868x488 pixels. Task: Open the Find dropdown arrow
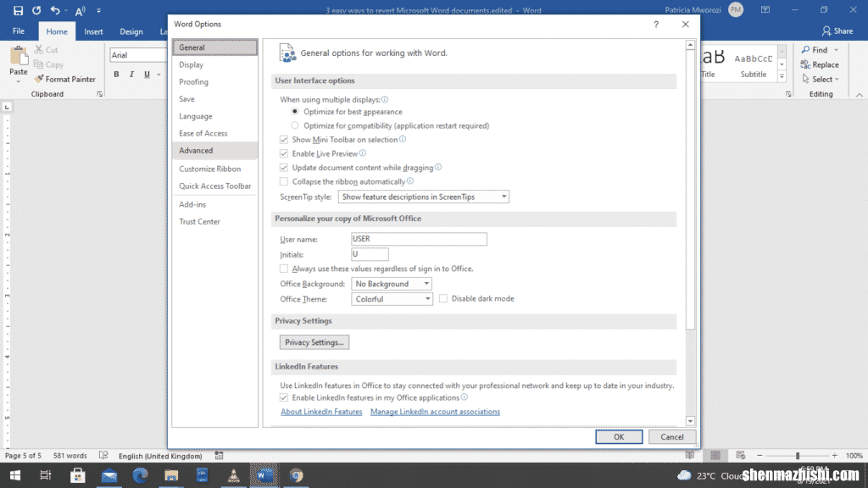(x=837, y=50)
